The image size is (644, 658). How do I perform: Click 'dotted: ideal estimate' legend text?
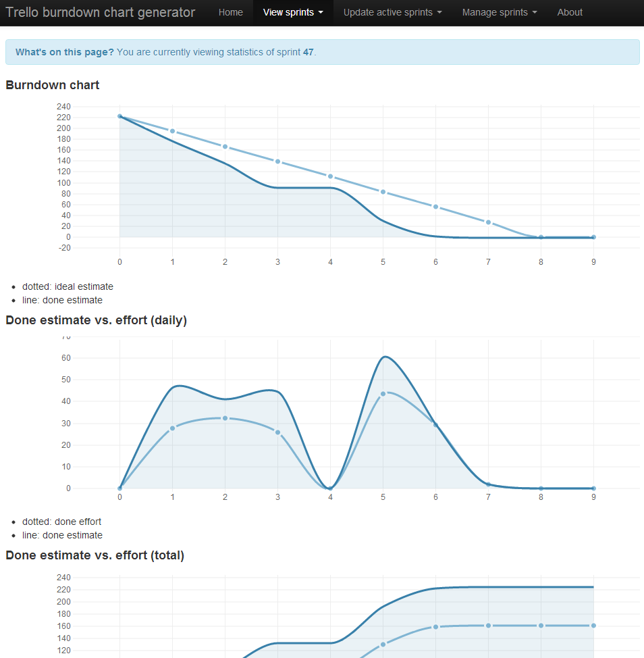tap(68, 286)
